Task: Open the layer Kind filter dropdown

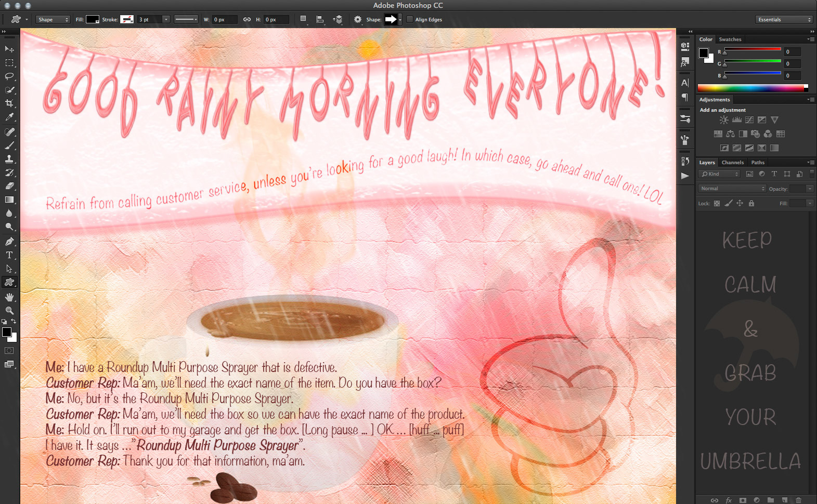Action: point(719,174)
